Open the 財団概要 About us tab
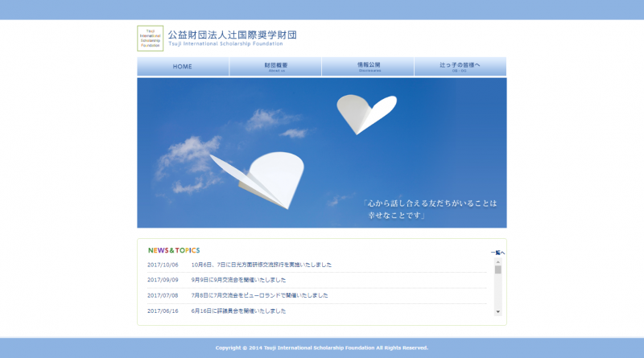Image resolution: width=644 pixels, height=358 pixels. (x=275, y=67)
